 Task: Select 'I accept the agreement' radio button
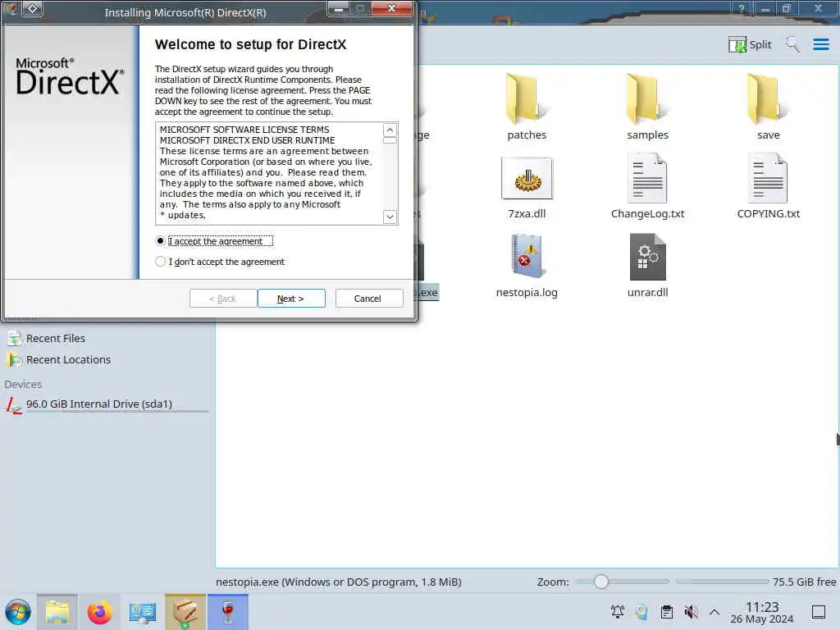click(x=160, y=241)
